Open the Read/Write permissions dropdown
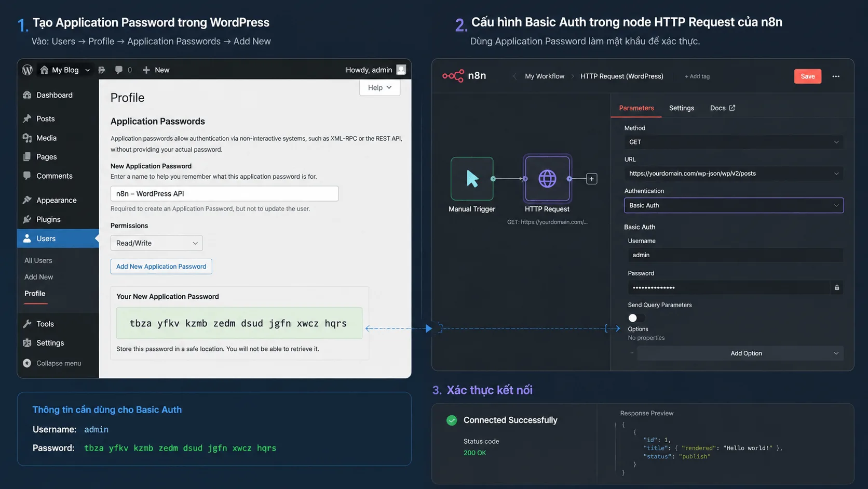 [156, 243]
